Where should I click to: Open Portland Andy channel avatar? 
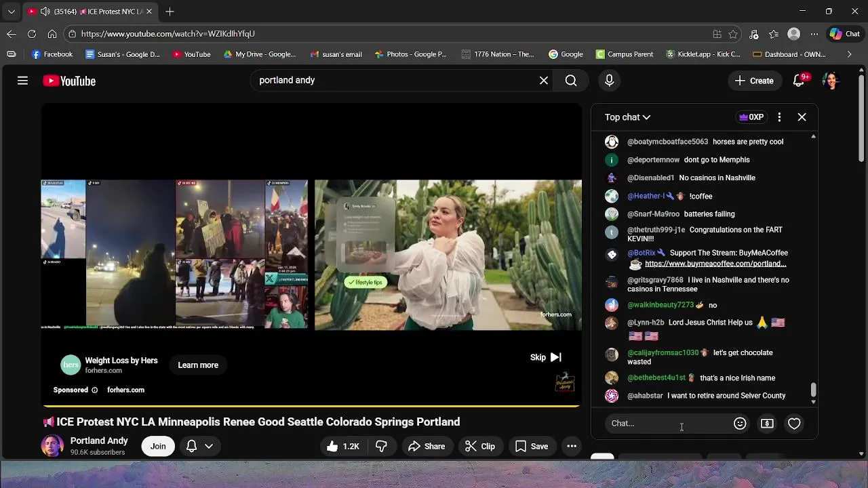52,446
